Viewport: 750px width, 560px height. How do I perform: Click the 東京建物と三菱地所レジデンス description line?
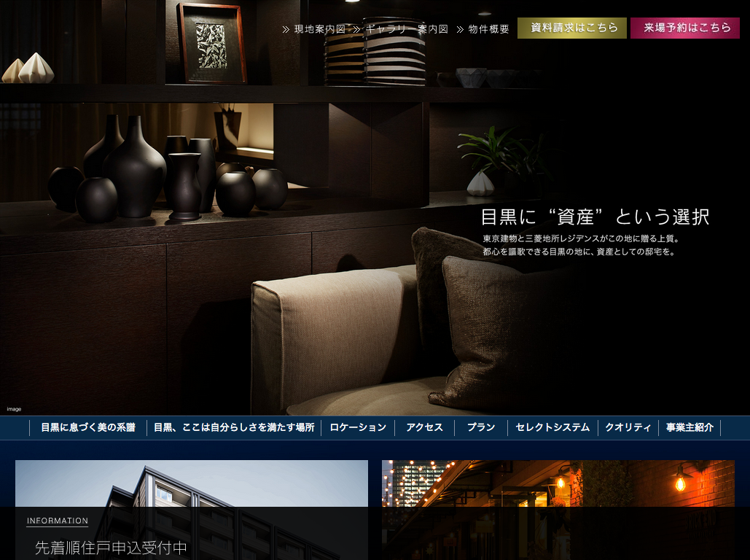pyautogui.click(x=581, y=238)
